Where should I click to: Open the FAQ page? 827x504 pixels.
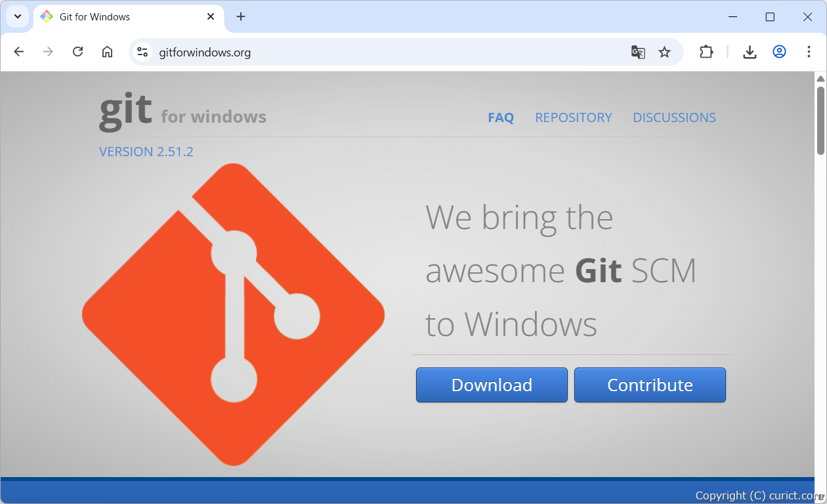tap(500, 117)
